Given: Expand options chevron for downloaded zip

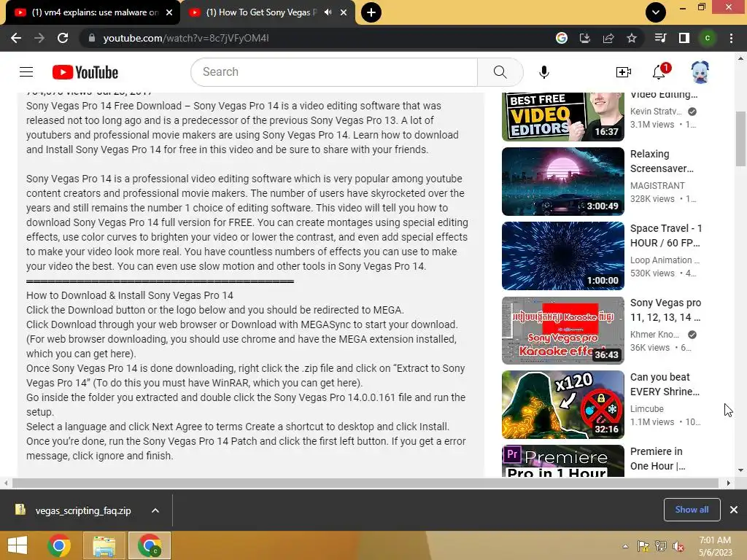Looking at the screenshot, I should [155, 510].
